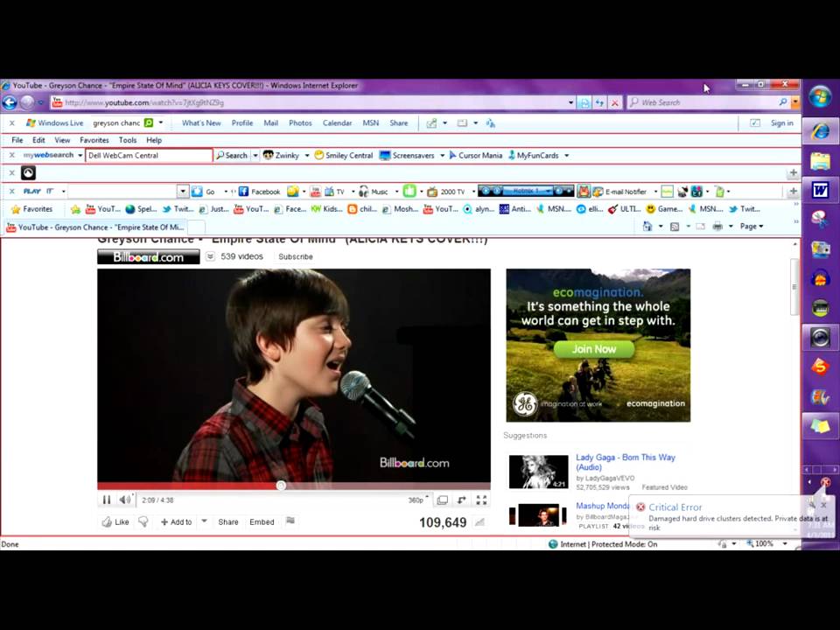Click the pop-out player icon

tap(443, 500)
